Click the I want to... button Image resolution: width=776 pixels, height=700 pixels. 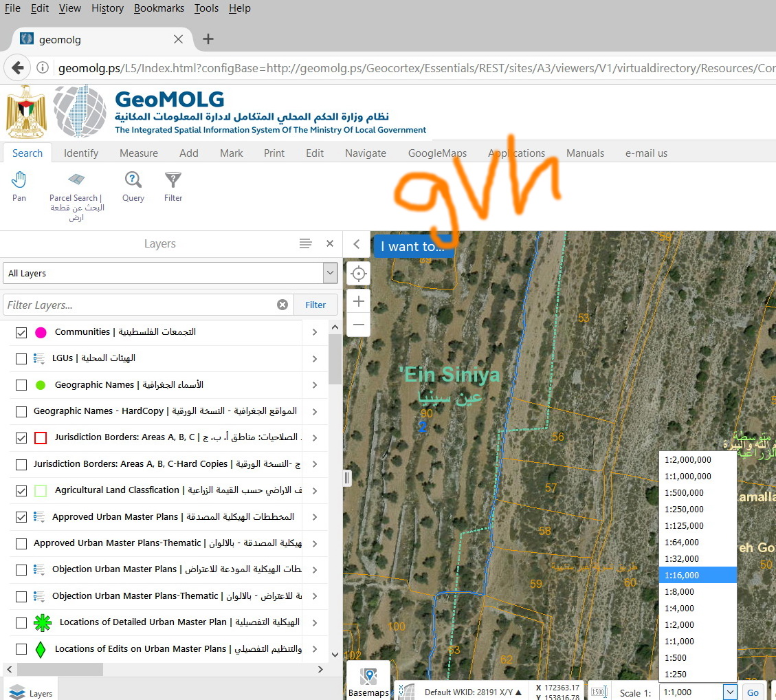coord(412,246)
